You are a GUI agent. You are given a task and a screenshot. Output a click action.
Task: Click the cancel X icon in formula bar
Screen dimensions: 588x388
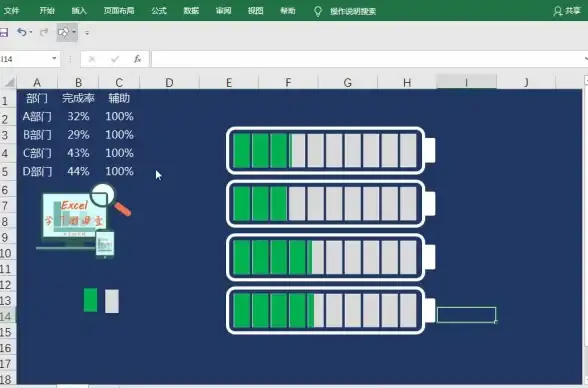92,59
